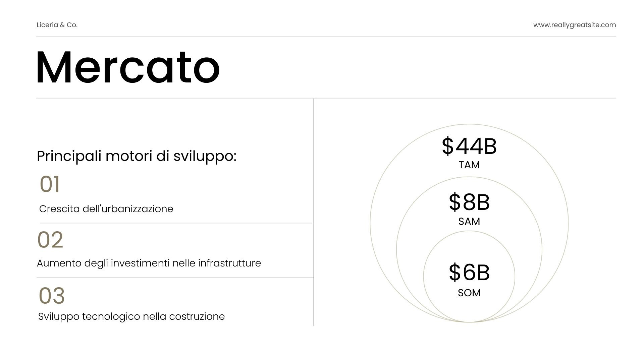Click Sviluppo tecnologico nella costruzione text

click(131, 316)
